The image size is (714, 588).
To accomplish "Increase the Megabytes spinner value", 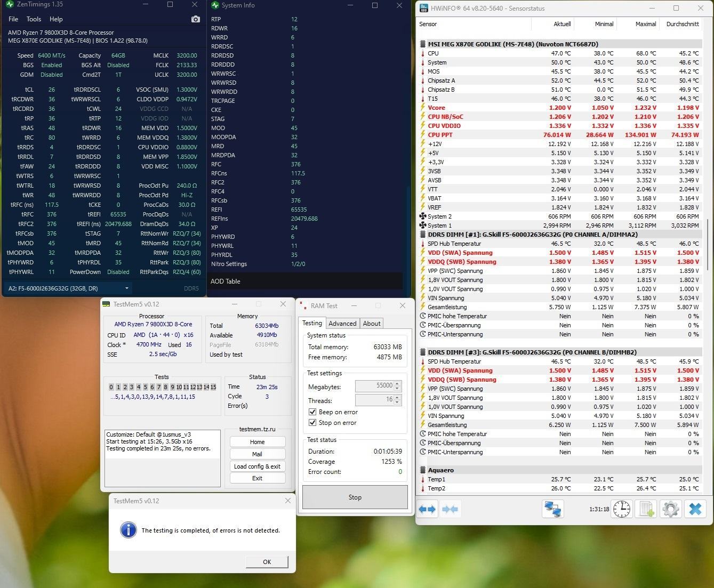I will point(397,383).
